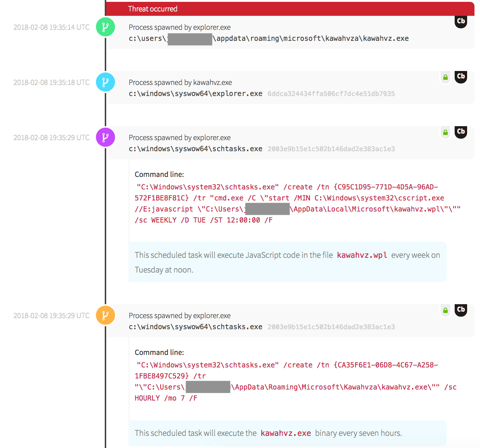Click the green lock icon on the explorer.exe event
The width and height of the screenshot is (480, 448).
[445, 77]
